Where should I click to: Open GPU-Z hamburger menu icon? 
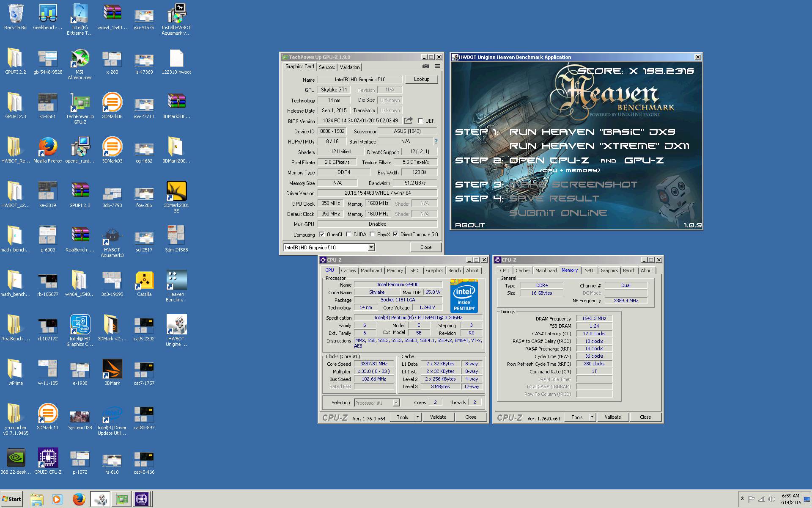pyautogui.click(x=437, y=66)
